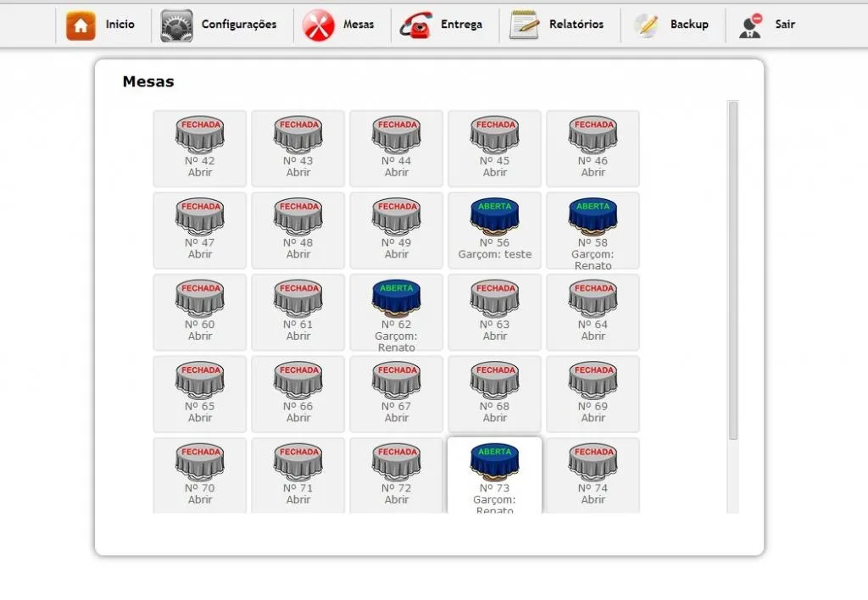
Task: Go to Inicio menu label
Action: pyautogui.click(x=120, y=25)
